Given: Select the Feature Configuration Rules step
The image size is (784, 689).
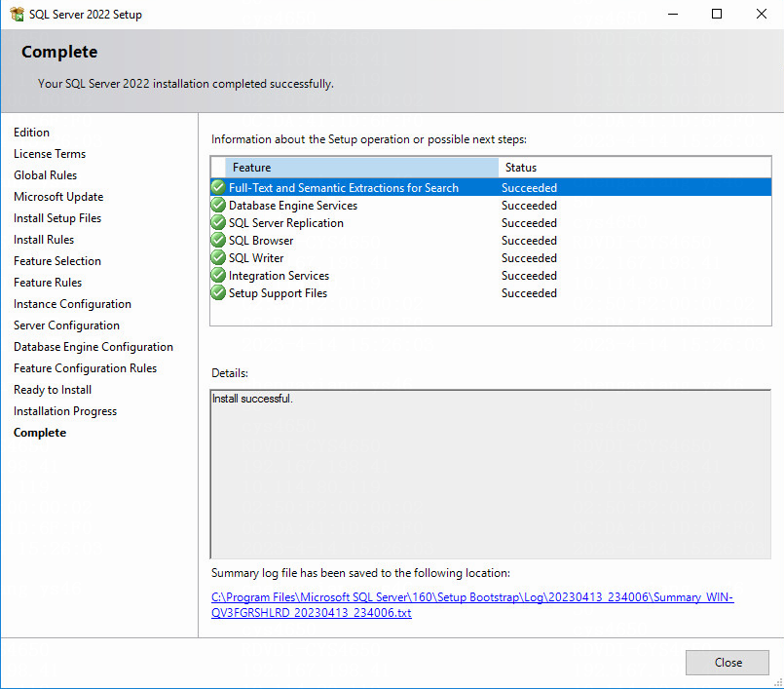Looking at the screenshot, I should (85, 368).
